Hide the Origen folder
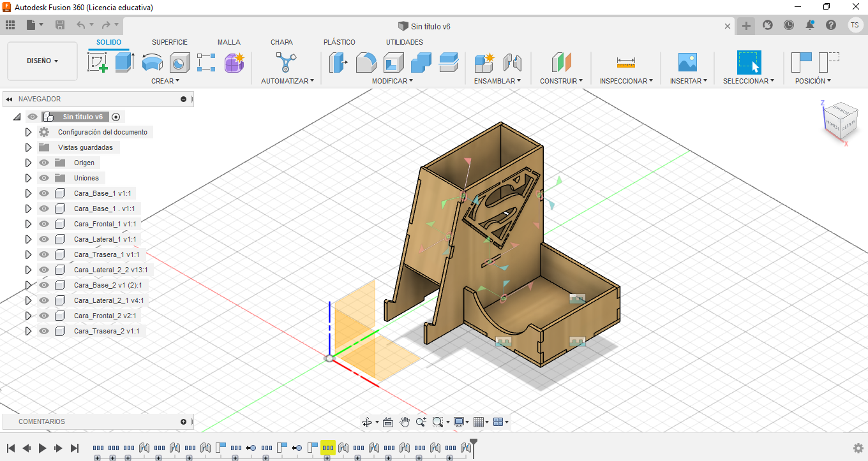The image size is (868, 461). [44, 163]
